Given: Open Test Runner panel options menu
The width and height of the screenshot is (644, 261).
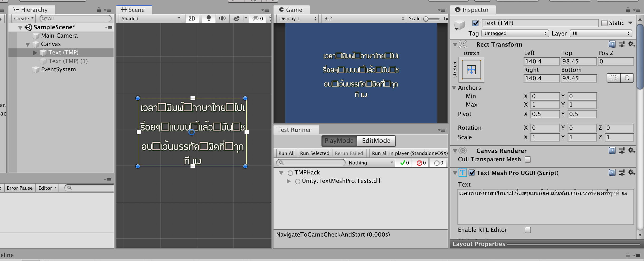Looking at the screenshot, I should click(x=442, y=130).
